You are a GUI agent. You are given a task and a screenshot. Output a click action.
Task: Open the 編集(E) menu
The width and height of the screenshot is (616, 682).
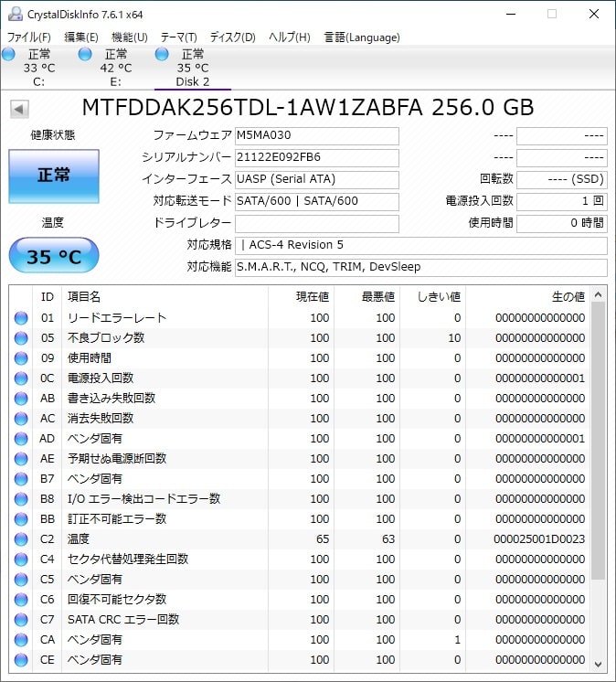click(80, 37)
